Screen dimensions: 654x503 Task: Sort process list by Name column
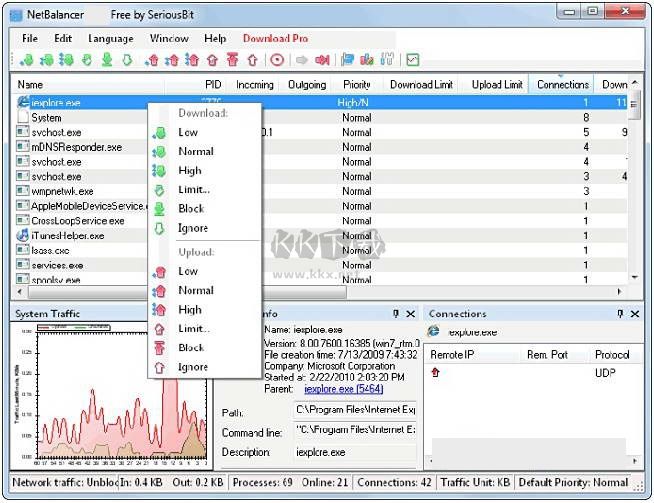point(30,85)
